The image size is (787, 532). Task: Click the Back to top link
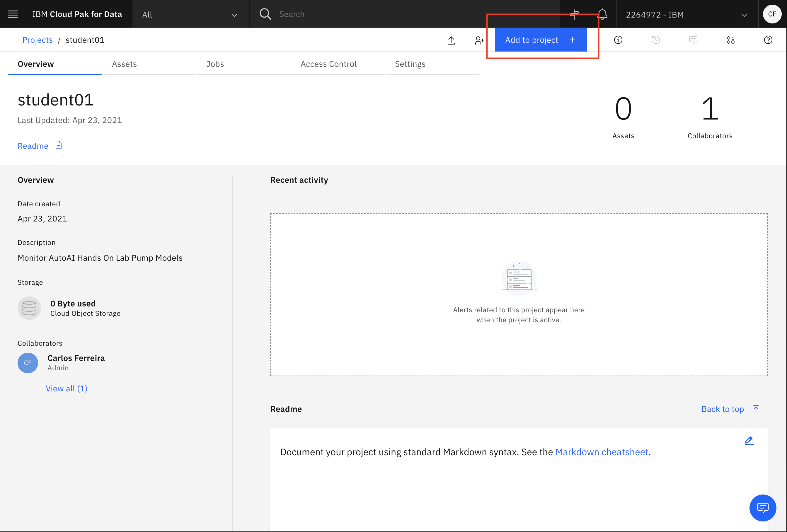(723, 409)
